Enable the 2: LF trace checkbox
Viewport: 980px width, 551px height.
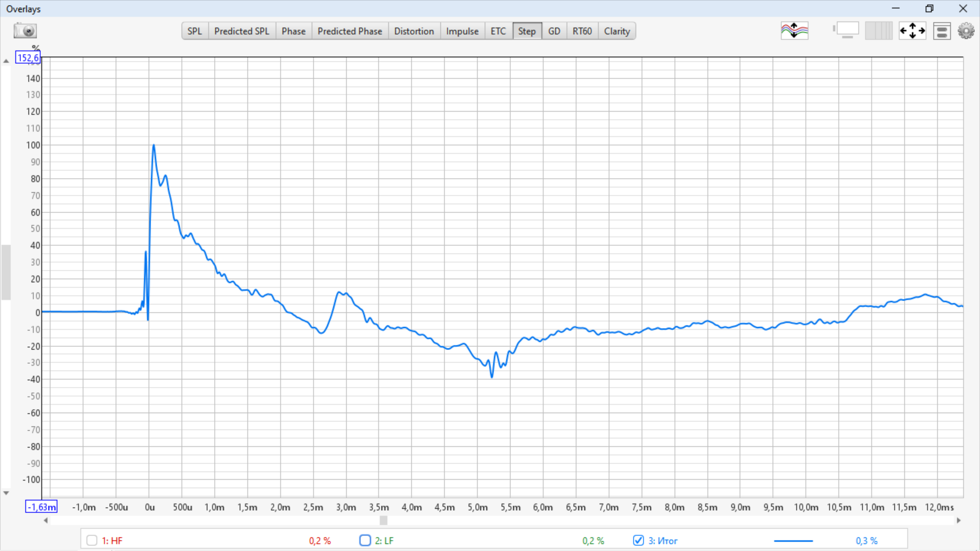(365, 540)
